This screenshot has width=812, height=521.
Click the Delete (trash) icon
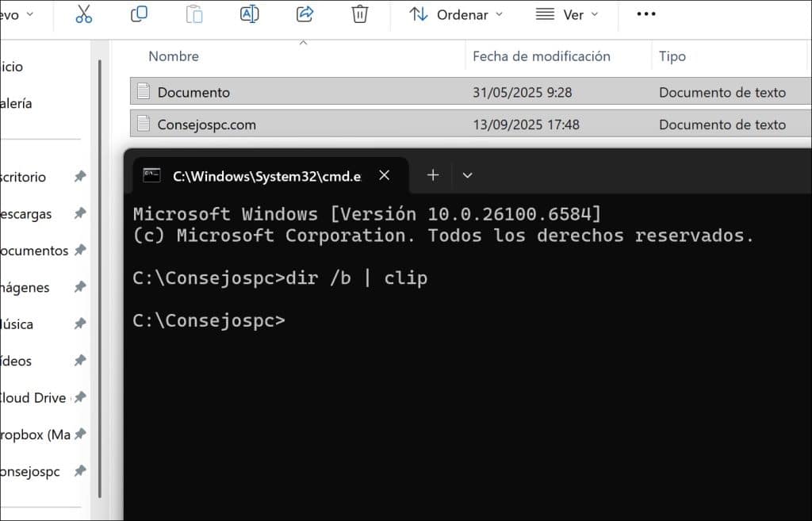pos(359,14)
